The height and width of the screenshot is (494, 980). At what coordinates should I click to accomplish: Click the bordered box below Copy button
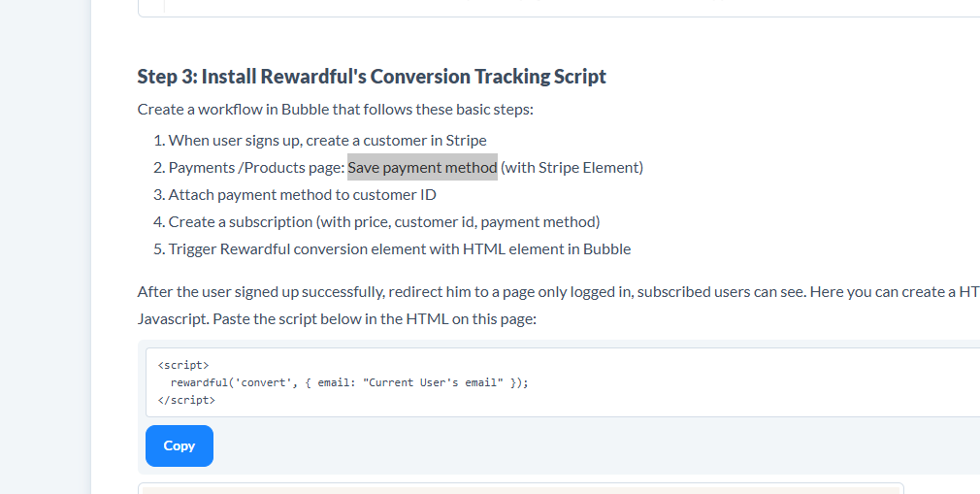tap(520, 488)
